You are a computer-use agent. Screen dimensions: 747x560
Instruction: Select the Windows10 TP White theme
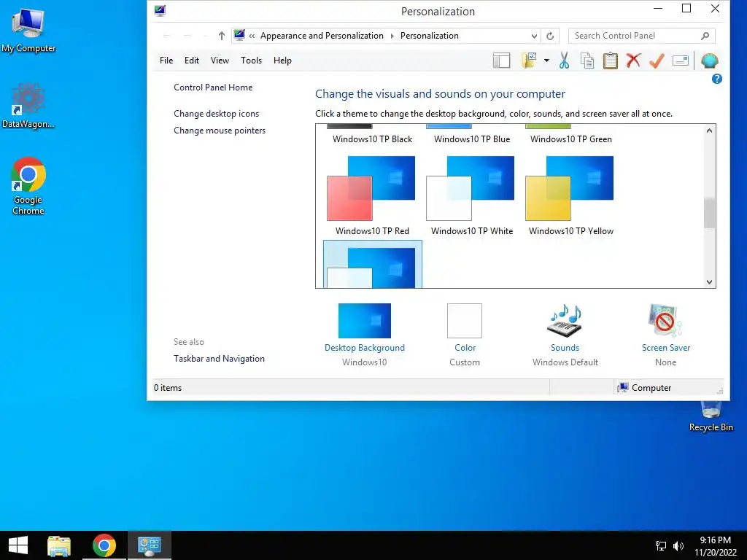tap(472, 195)
